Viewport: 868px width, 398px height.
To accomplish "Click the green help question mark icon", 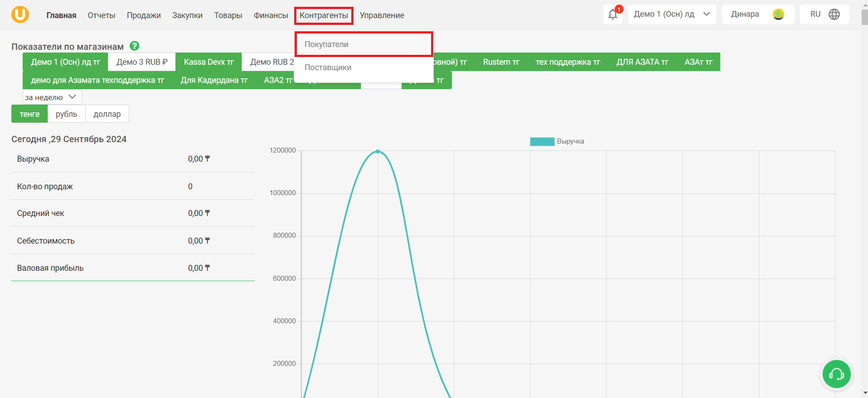I will tap(134, 46).
